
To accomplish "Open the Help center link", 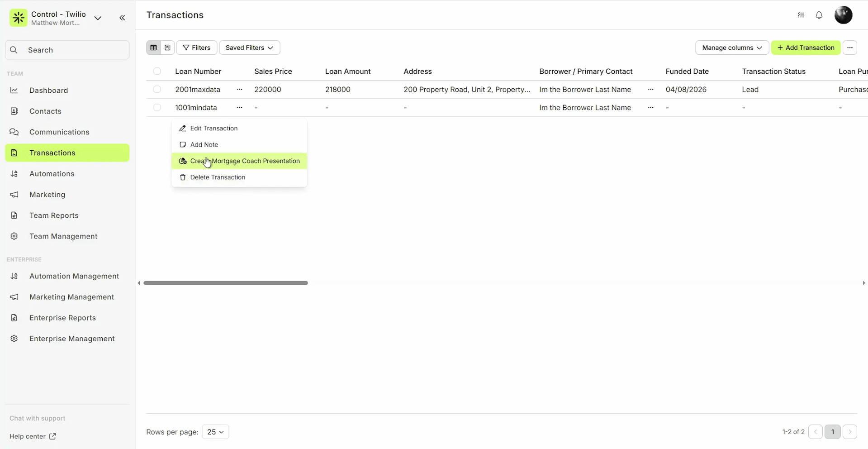I will point(32,436).
